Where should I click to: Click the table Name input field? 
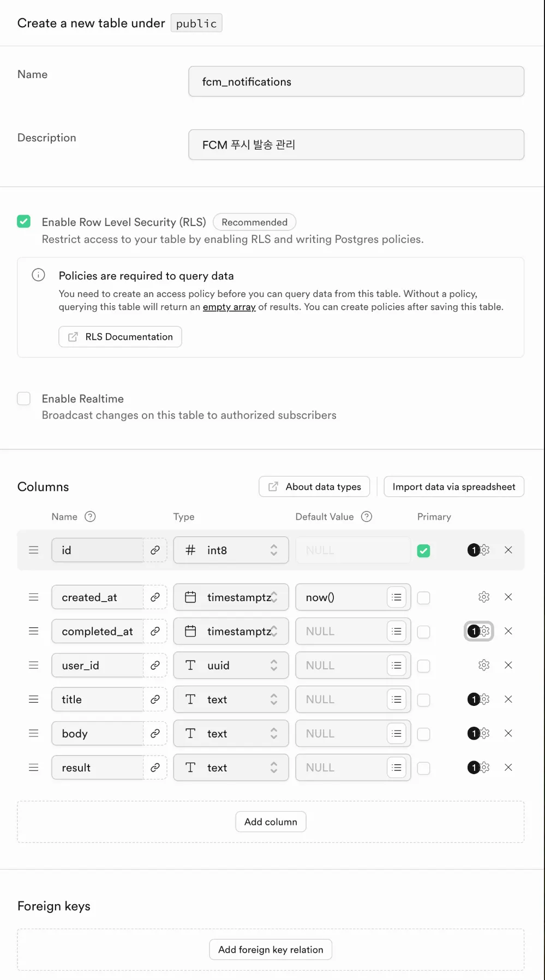point(356,82)
